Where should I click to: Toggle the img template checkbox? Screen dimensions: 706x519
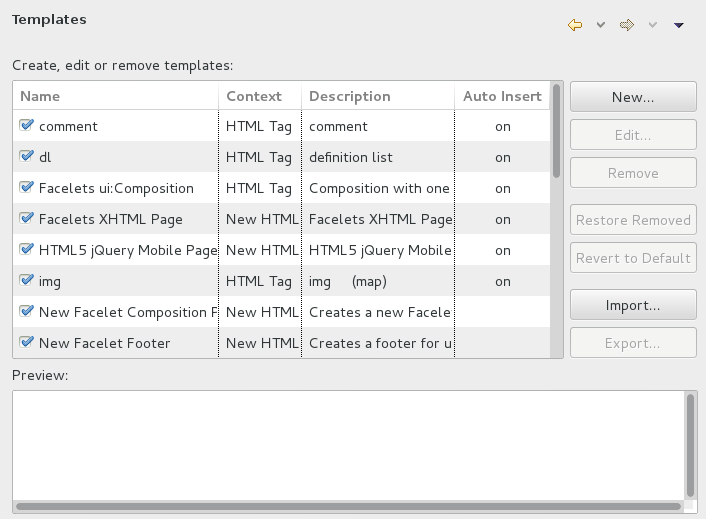coord(27,281)
